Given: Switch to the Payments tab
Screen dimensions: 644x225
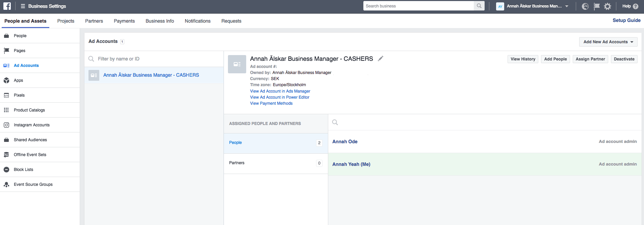Looking at the screenshot, I should (124, 21).
